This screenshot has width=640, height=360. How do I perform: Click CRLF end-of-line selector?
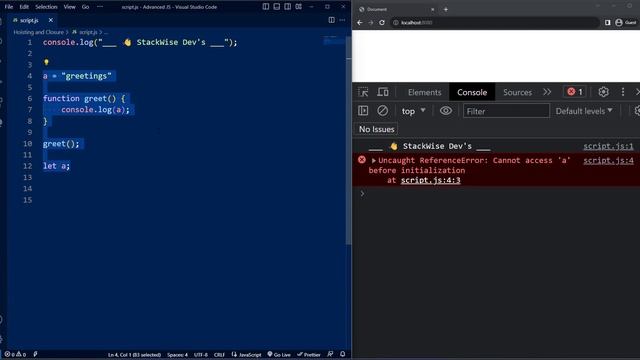219,355
